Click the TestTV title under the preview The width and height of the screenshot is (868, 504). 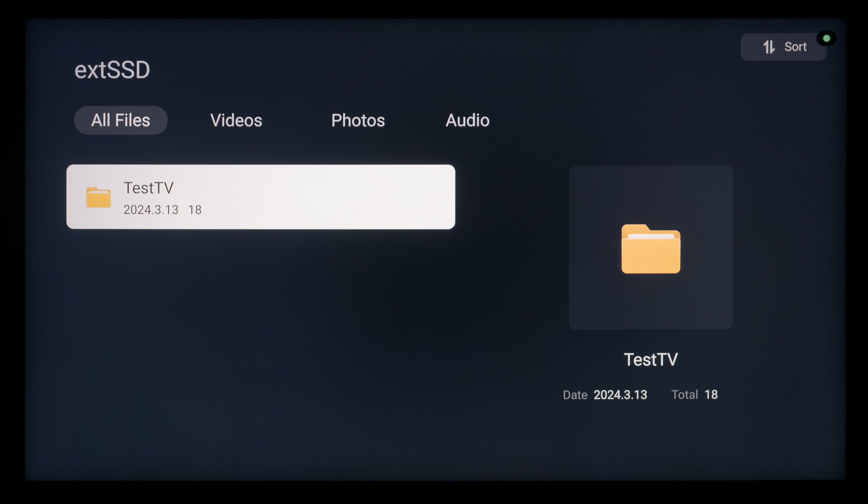click(651, 360)
